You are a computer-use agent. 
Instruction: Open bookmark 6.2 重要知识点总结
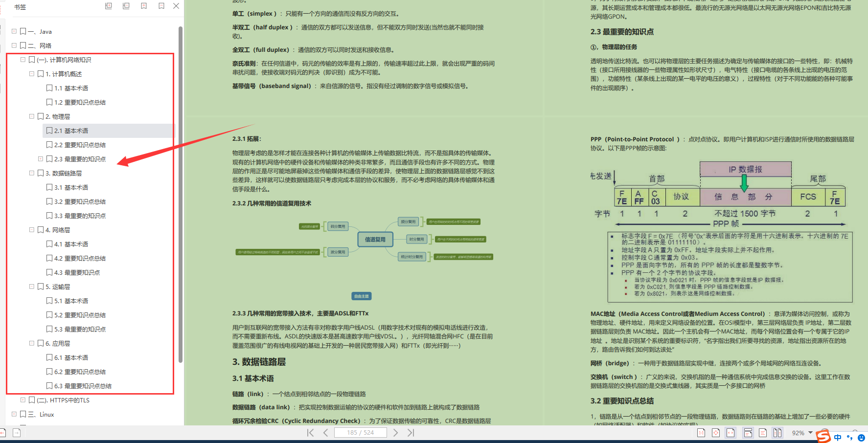80,372
